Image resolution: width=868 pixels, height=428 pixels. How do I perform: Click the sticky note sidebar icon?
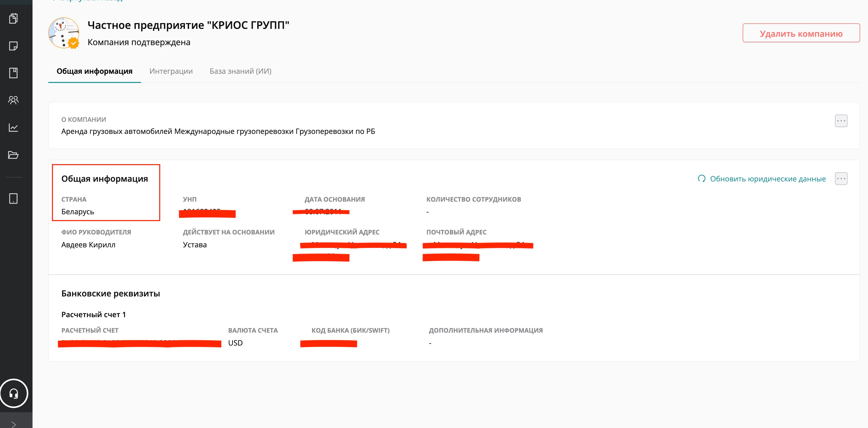point(13,46)
